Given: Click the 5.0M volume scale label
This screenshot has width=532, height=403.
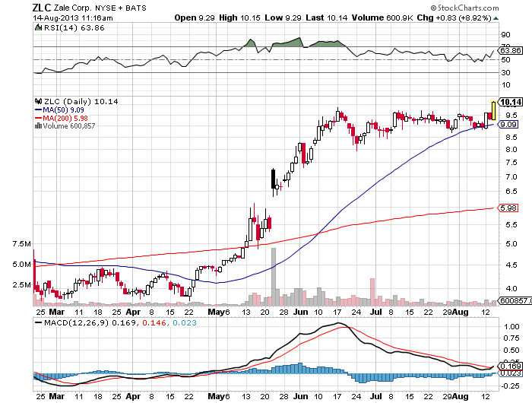Looking at the screenshot, I should click(x=22, y=264).
